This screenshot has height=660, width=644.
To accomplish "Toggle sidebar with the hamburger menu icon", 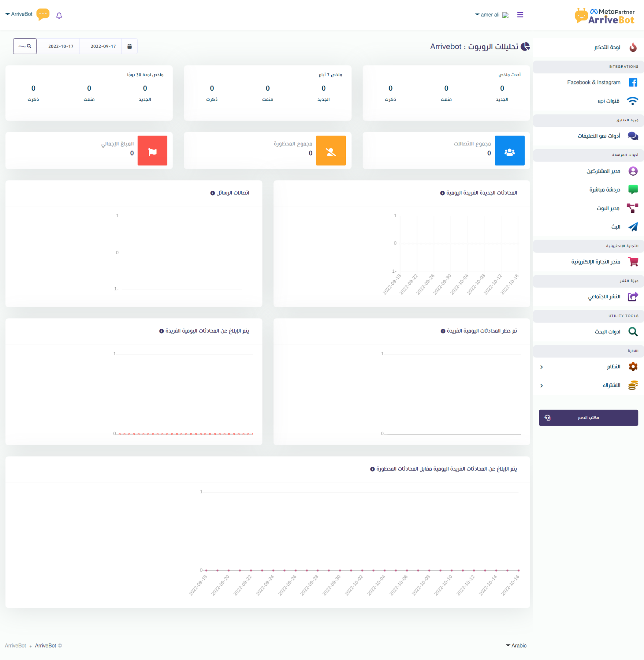I will [520, 15].
